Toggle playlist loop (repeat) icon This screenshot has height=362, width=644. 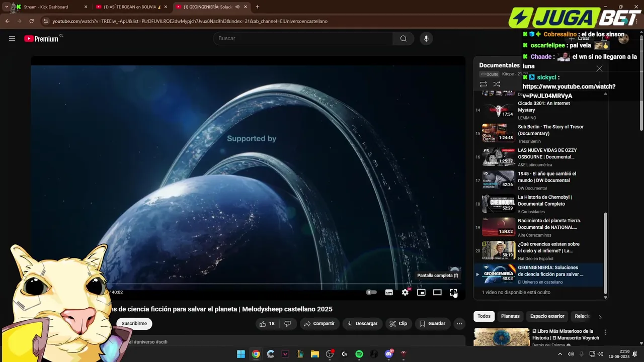click(x=483, y=84)
